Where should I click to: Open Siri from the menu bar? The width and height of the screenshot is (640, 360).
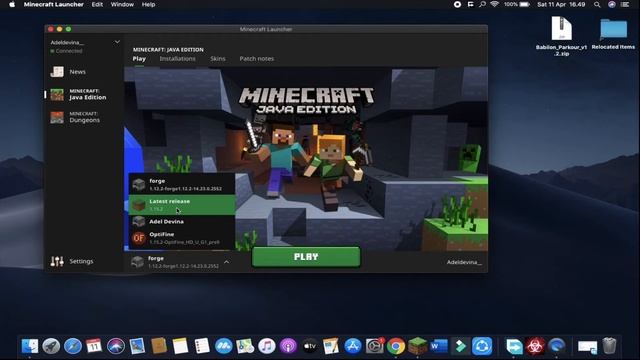(x=611, y=4)
